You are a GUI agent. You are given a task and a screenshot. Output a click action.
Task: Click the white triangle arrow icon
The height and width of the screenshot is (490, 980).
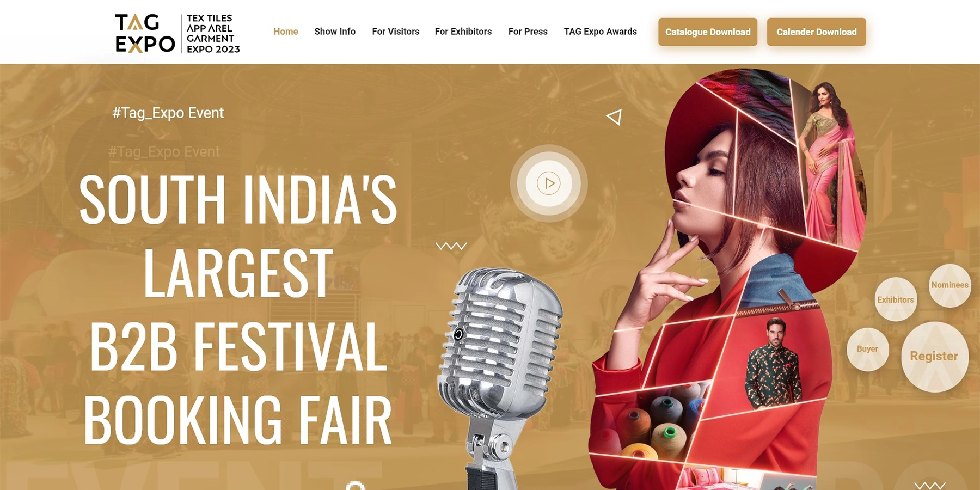click(x=614, y=117)
